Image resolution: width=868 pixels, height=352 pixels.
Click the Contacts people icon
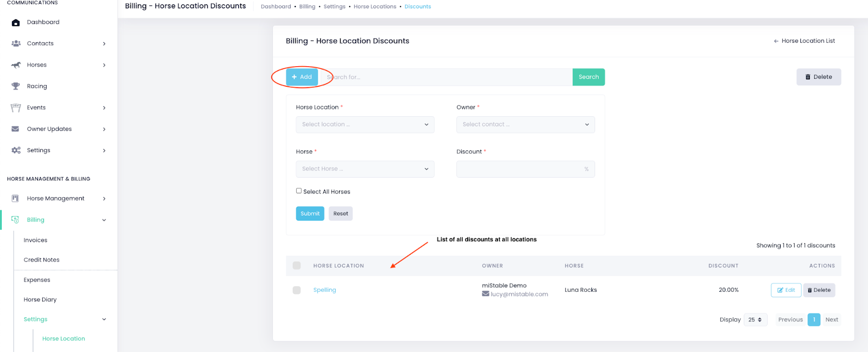[16, 43]
